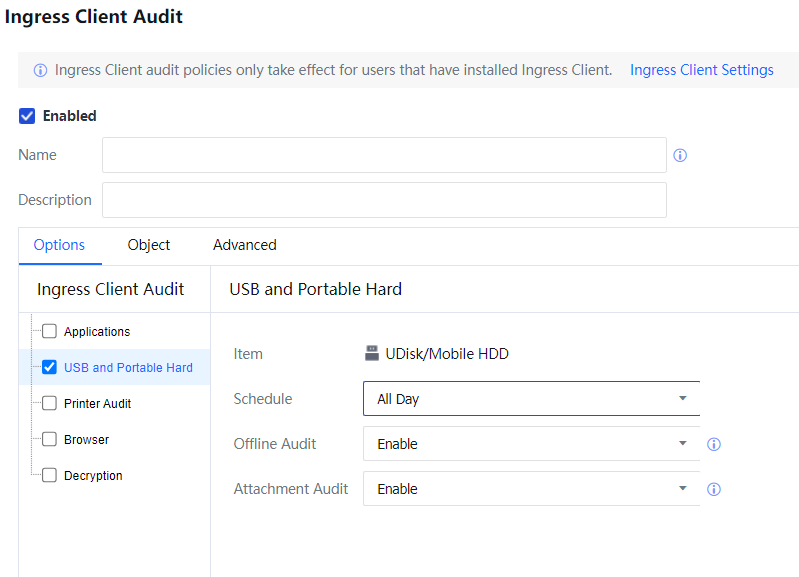Focus the Description text field
Image resolution: width=799 pixels, height=577 pixels.
pyautogui.click(x=384, y=200)
